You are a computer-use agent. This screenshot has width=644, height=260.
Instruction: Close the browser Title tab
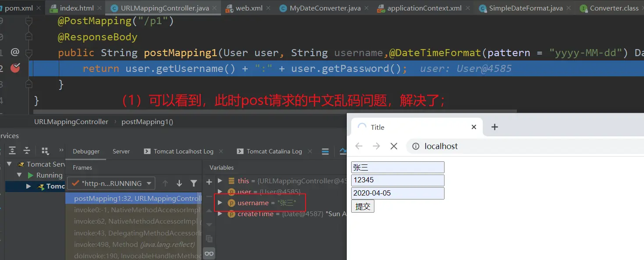coord(473,127)
